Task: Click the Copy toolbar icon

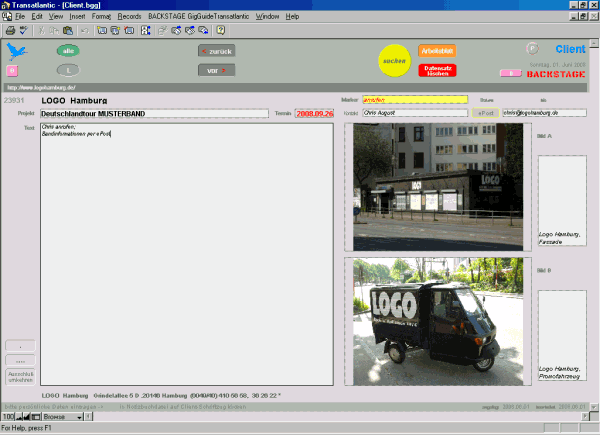Action: pyautogui.click(x=54, y=30)
